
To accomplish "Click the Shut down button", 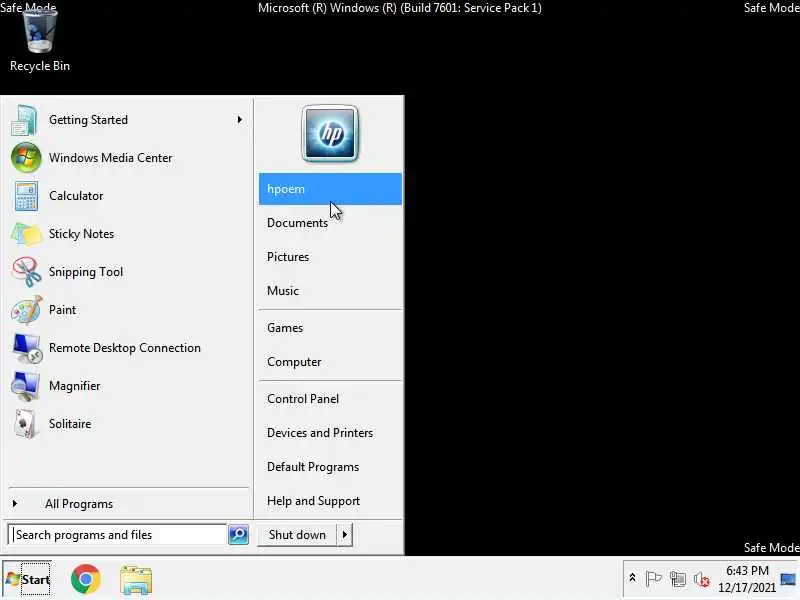I will point(297,535).
